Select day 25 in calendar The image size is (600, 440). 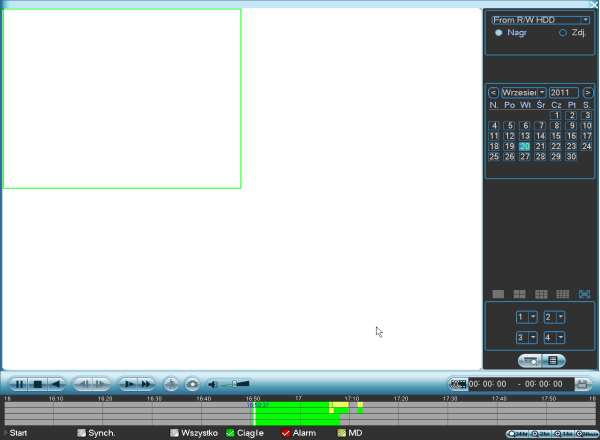pos(494,156)
